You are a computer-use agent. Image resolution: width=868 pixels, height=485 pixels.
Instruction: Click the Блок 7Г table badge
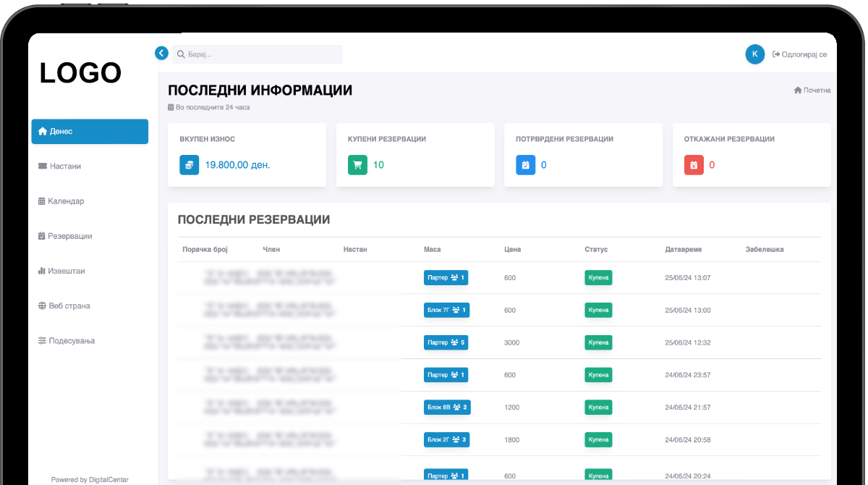pyautogui.click(x=447, y=311)
